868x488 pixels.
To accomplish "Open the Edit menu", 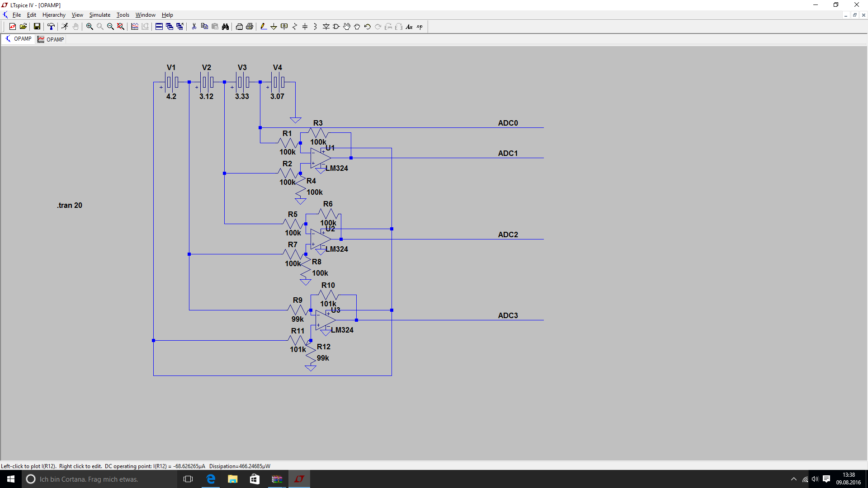I will (x=32, y=15).
